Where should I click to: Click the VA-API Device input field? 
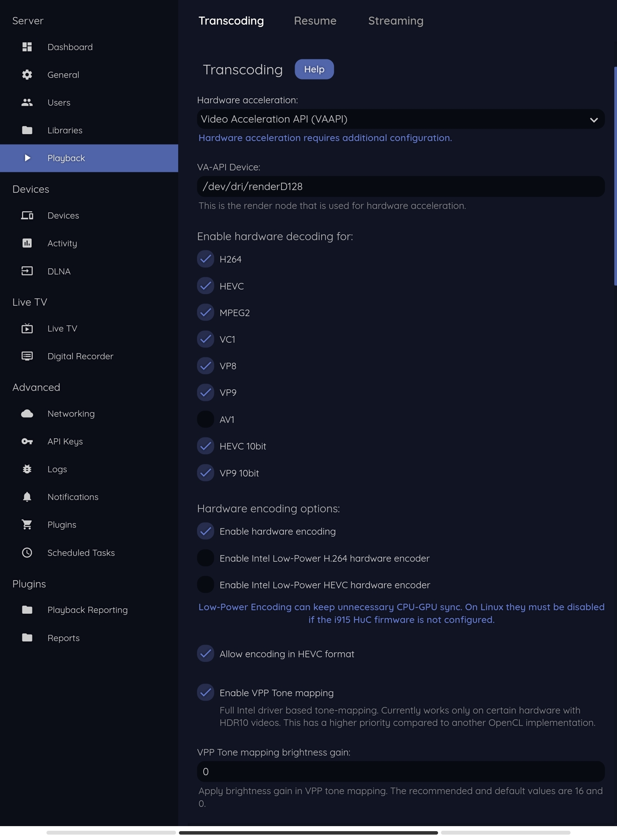tap(400, 187)
